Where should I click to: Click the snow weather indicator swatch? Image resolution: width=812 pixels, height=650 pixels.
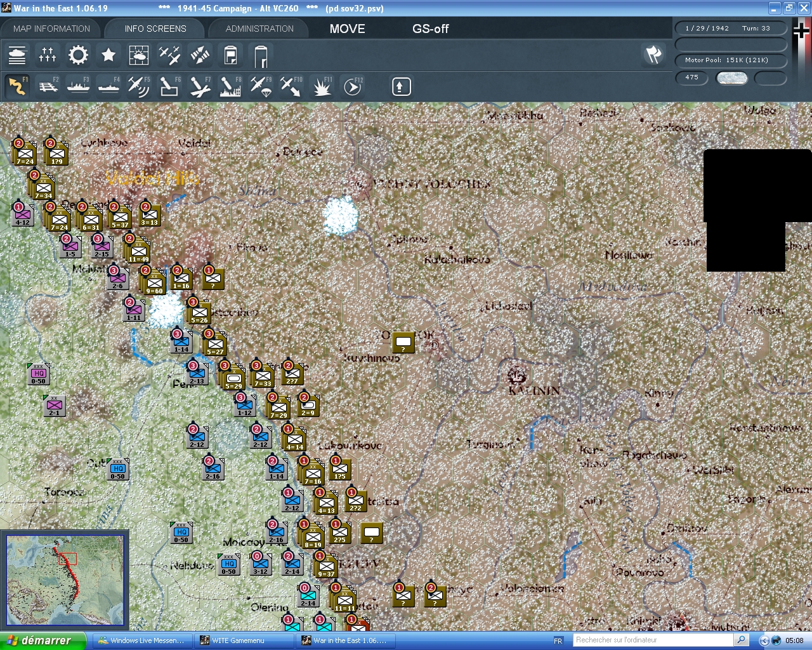[732, 78]
